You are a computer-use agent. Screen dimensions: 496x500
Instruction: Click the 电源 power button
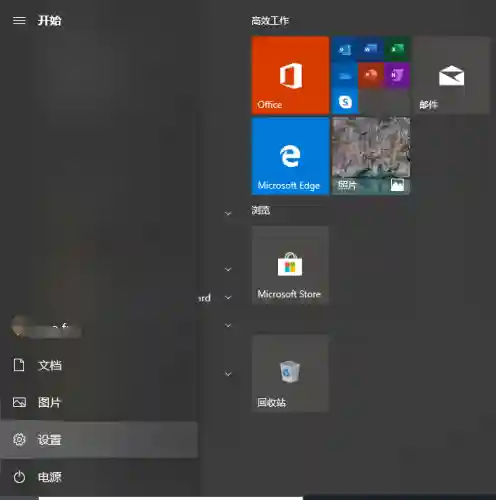[x=99, y=477]
